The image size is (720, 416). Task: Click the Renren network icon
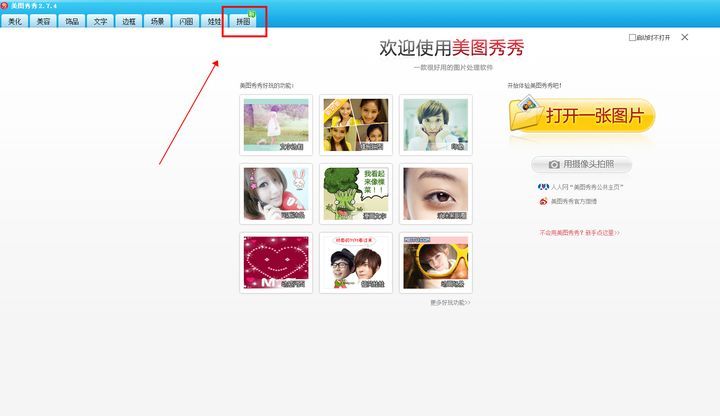(543, 187)
